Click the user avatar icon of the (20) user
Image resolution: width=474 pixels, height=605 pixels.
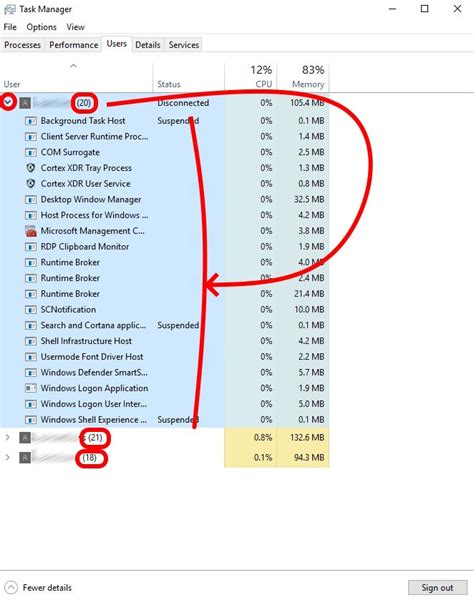point(25,103)
